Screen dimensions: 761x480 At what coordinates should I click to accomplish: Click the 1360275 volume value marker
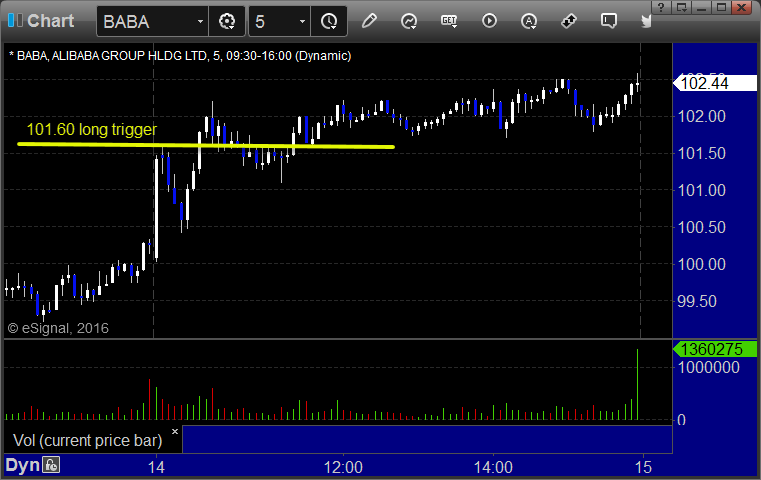coord(715,349)
